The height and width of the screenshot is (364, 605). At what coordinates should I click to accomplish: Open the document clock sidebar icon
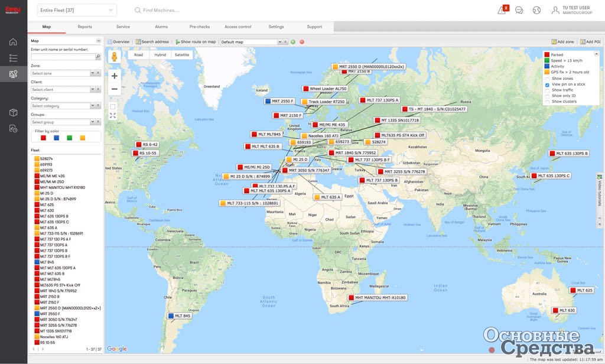pos(13,129)
